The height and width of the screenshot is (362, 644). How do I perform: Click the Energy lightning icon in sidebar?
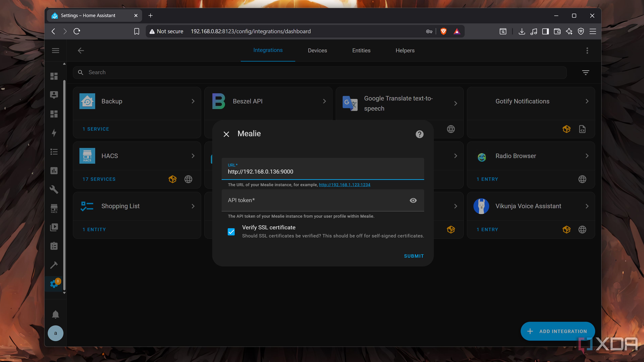pyautogui.click(x=54, y=133)
